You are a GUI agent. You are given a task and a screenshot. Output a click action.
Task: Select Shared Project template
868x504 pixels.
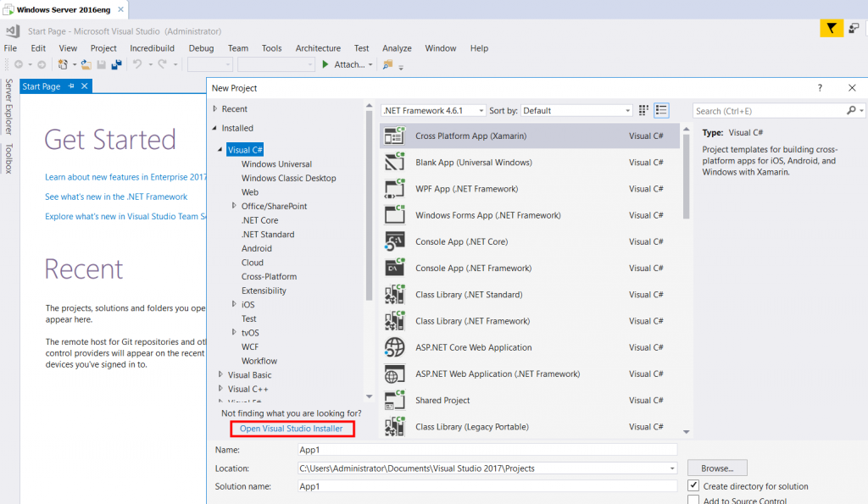529,401
